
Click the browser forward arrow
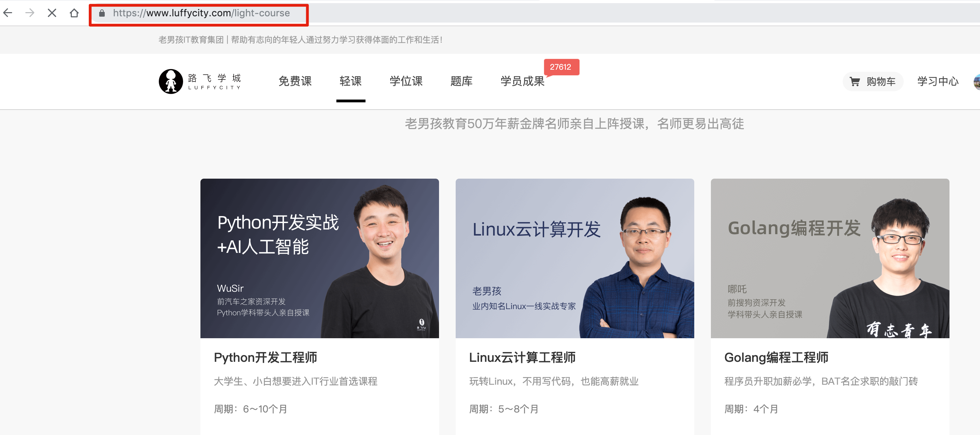(x=30, y=13)
